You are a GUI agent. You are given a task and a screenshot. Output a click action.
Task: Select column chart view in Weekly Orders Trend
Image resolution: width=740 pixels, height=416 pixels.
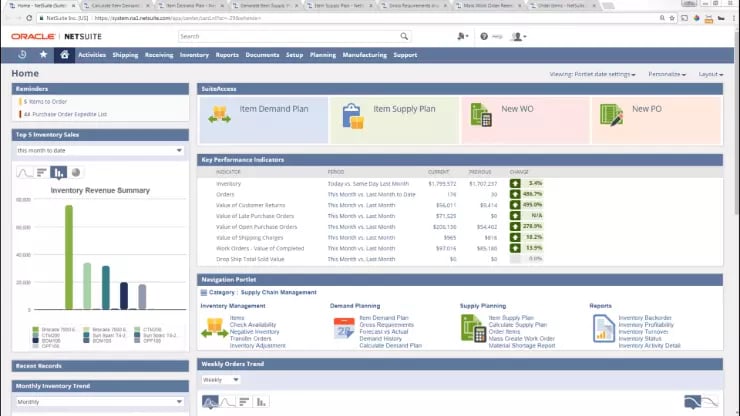click(x=261, y=402)
